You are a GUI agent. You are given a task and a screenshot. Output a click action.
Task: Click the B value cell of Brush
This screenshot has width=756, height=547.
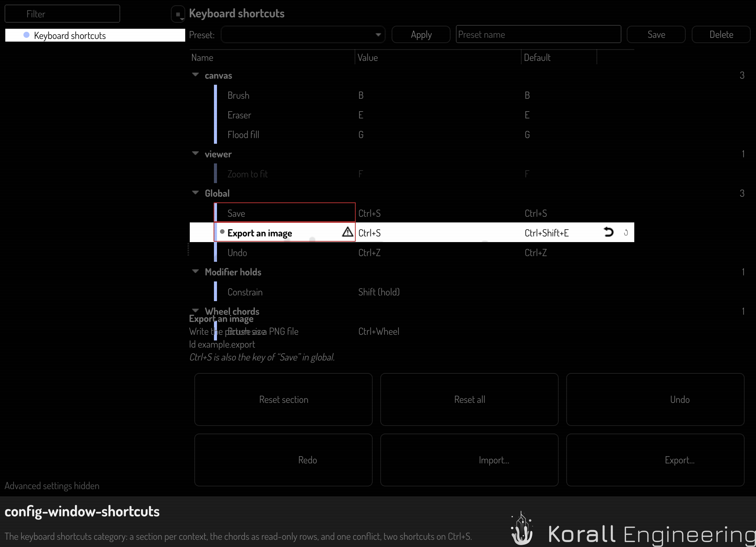click(x=361, y=95)
